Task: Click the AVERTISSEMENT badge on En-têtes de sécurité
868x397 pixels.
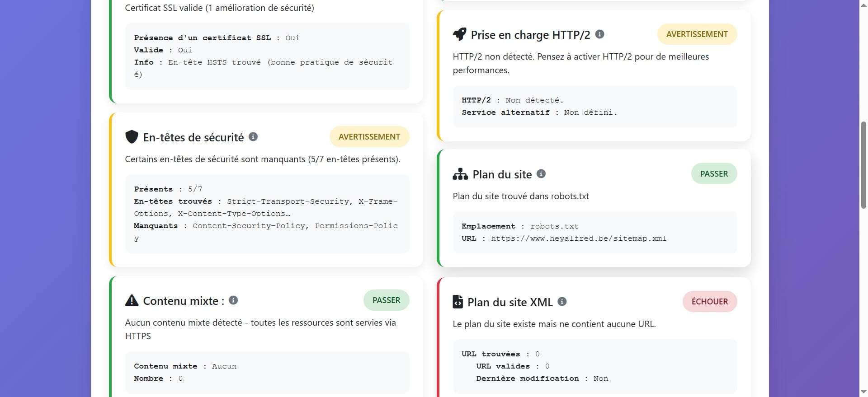Action: point(369,136)
